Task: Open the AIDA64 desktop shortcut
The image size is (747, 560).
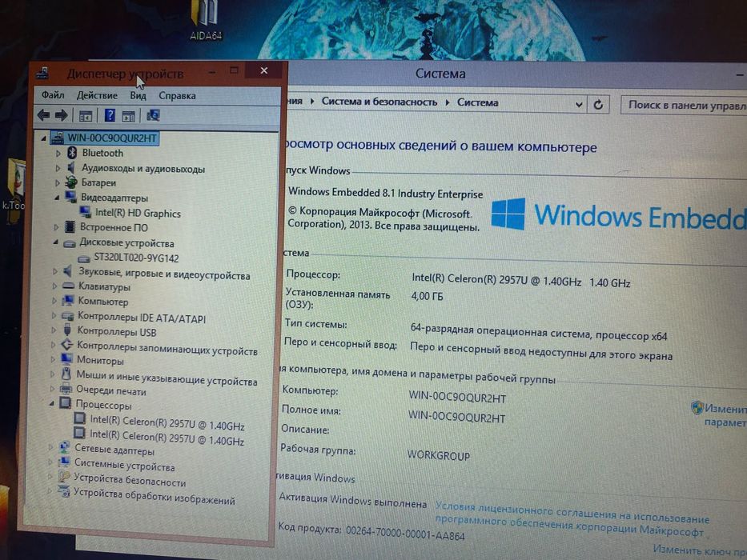Action: coord(205,19)
